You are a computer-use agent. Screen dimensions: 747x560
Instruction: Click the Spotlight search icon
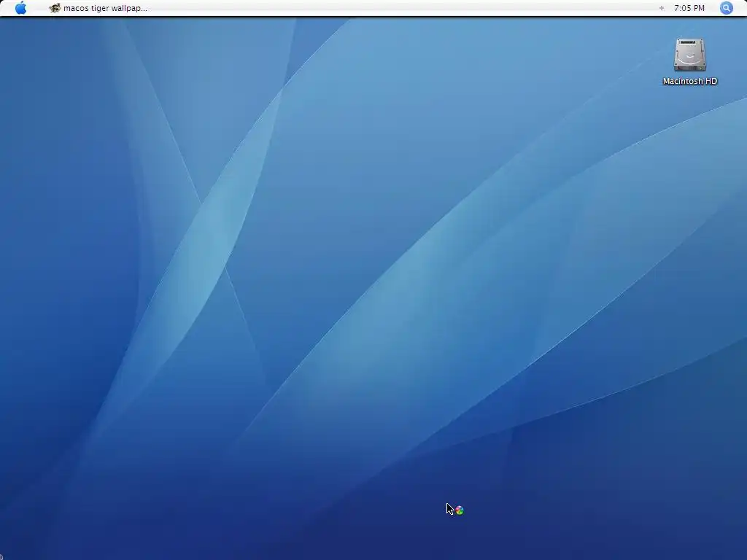(x=726, y=7)
